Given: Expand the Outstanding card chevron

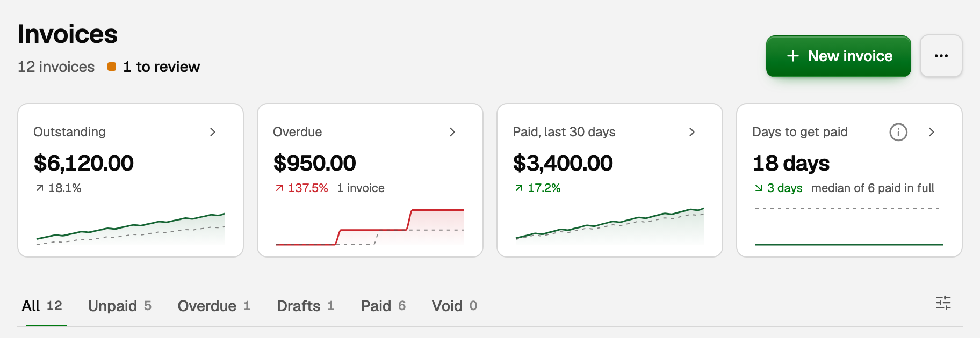Looking at the screenshot, I should click(213, 132).
